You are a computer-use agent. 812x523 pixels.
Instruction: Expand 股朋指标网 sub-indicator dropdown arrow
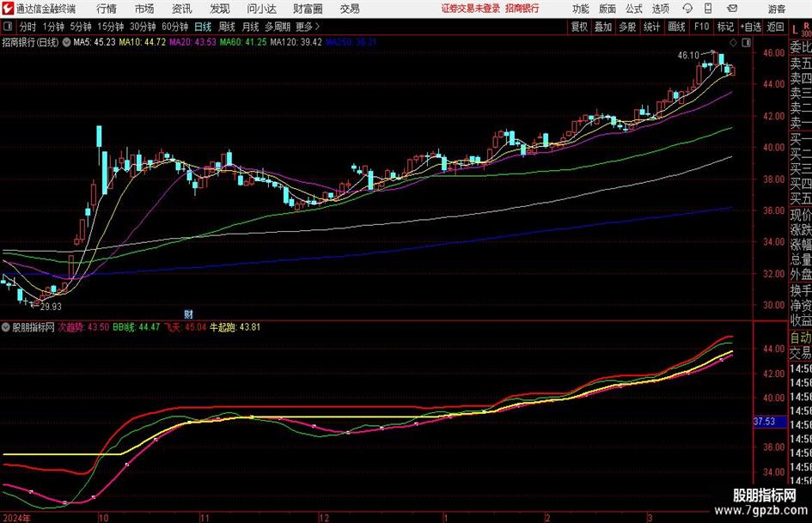pyautogui.click(x=6, y=327)
